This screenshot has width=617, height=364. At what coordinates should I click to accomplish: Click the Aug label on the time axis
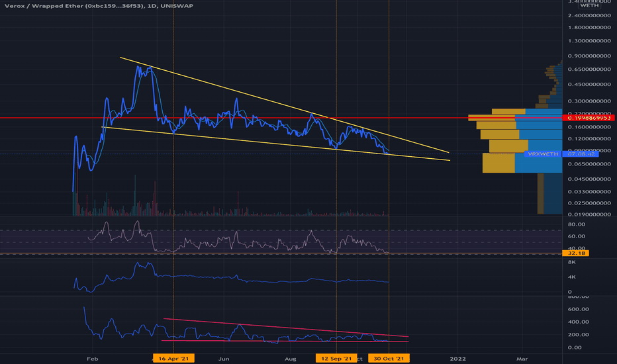pos(291,359)
